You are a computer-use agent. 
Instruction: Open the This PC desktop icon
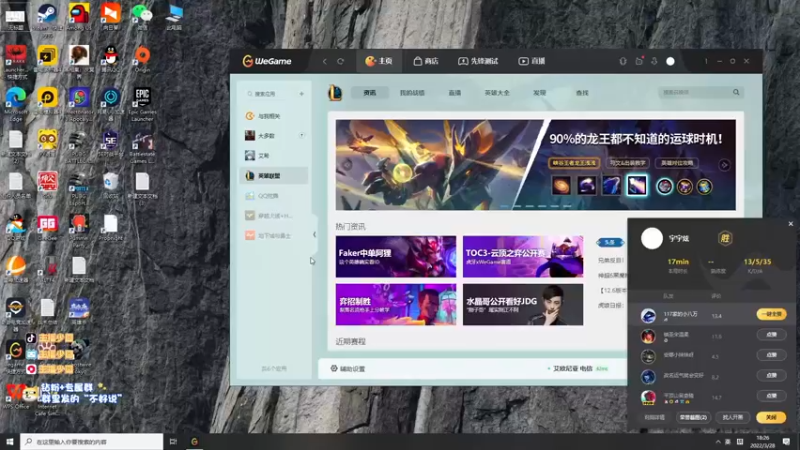pyautogui.click(x=174, y=15)
